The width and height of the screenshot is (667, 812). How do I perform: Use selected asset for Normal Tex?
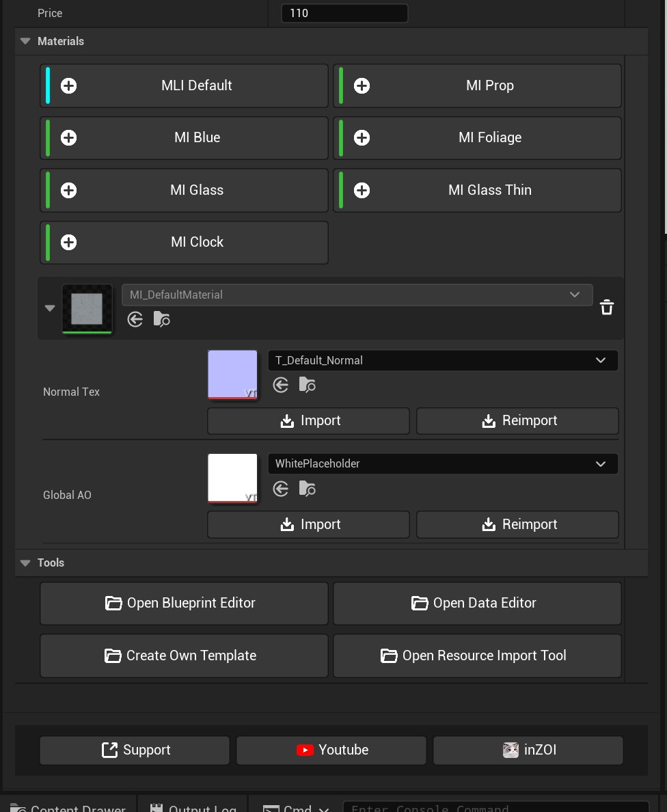pyautogui.click(x=281, y=385)
